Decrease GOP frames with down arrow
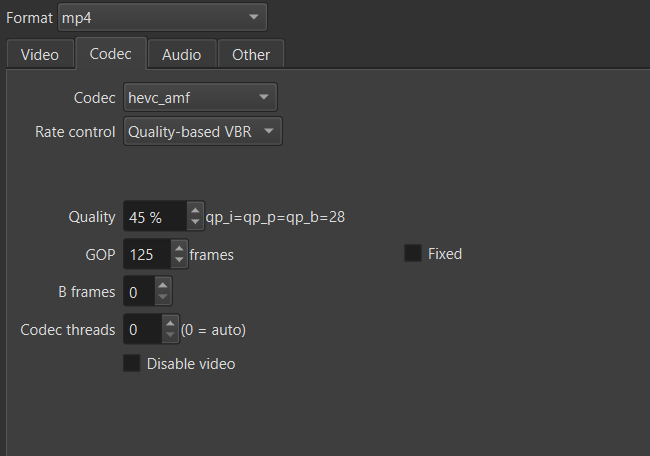The image size is (650, 456). click(179, 260)
